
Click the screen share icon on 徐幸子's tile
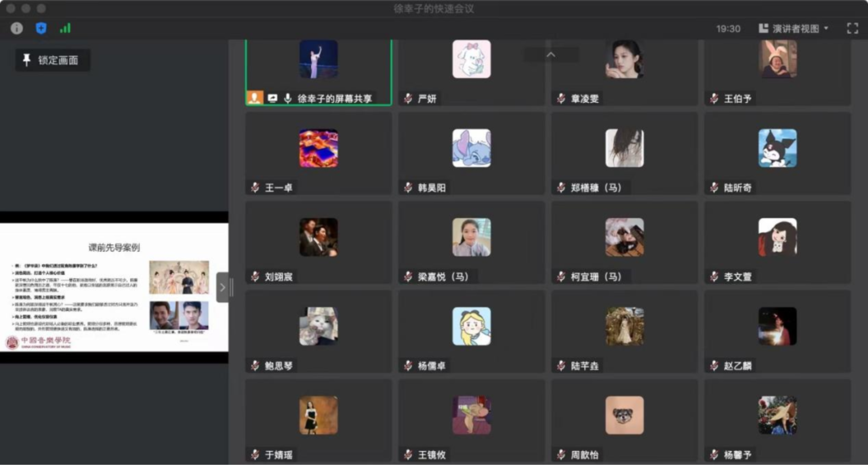(272, 98)
